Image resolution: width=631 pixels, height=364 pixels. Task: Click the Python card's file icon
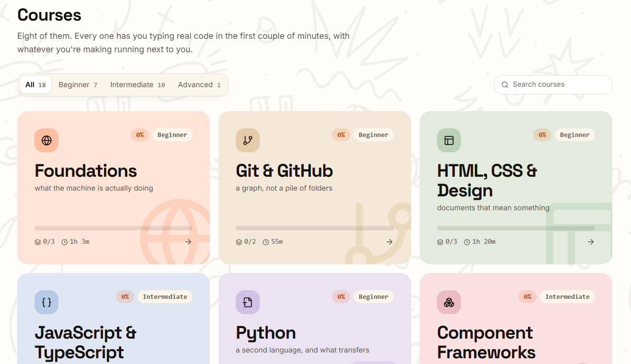coord(248,302)
